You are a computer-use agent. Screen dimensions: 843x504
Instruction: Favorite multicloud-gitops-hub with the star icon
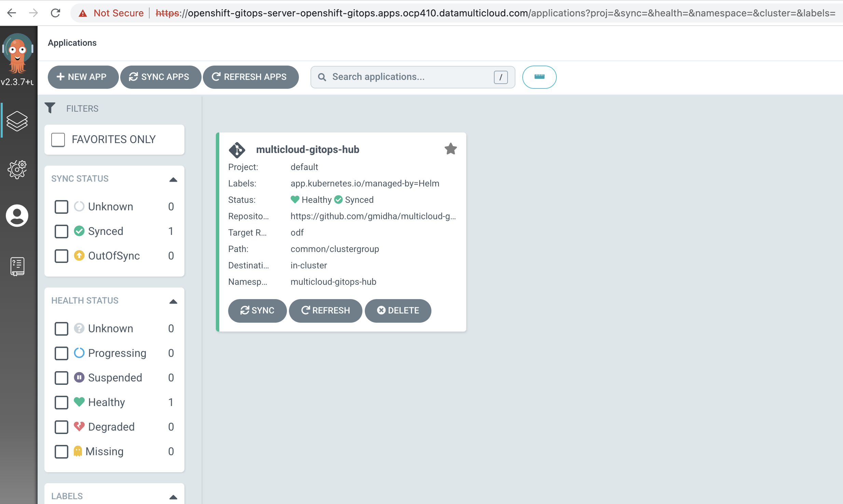451,149
